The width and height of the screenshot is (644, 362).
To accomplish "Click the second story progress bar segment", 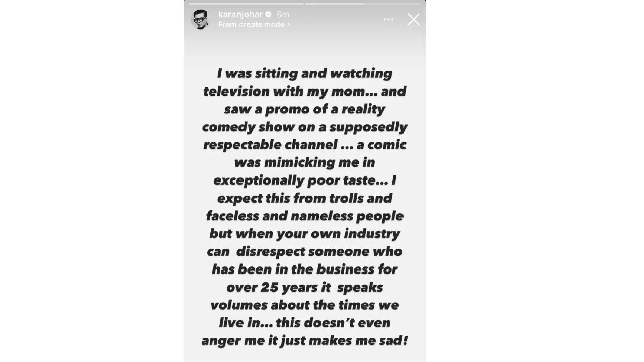I will tap(362, 4).
